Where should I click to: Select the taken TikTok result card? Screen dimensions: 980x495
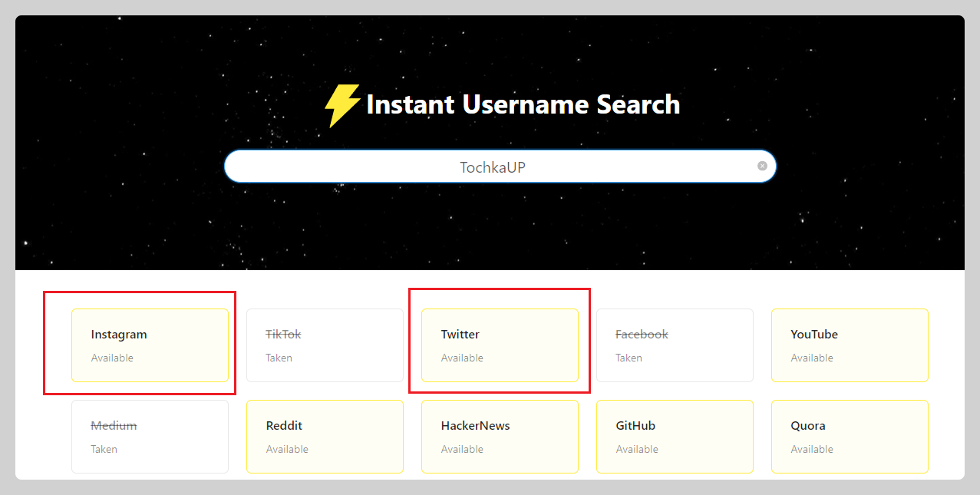pyautogui.click(x=325, y=345)
